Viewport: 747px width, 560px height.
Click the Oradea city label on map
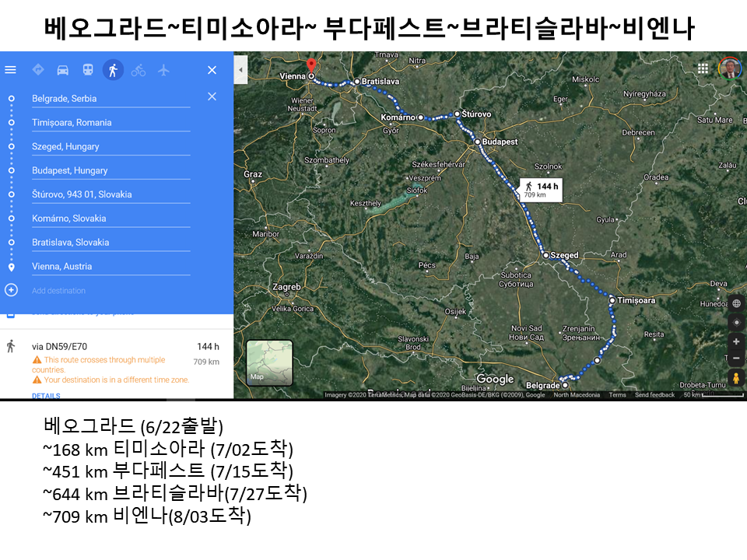pos(656,177)
